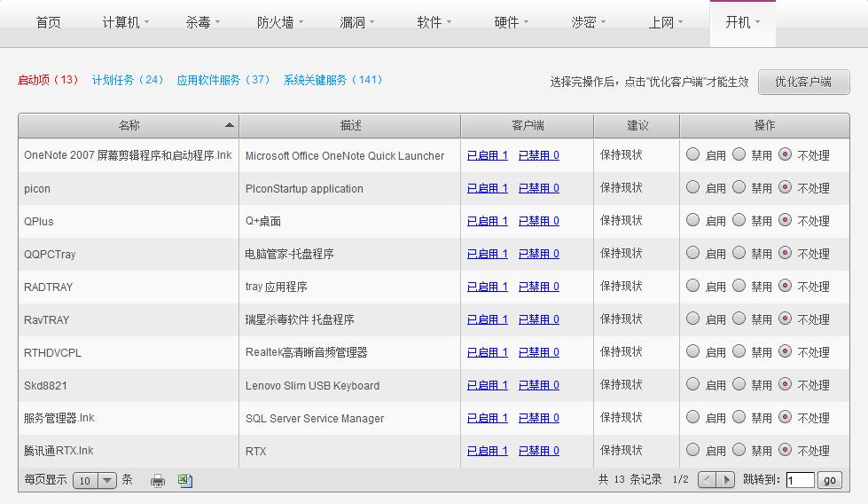Click SQL Server Service Manager description
The height and width of the screenshot is (504, 868).
tap(315, 419)
